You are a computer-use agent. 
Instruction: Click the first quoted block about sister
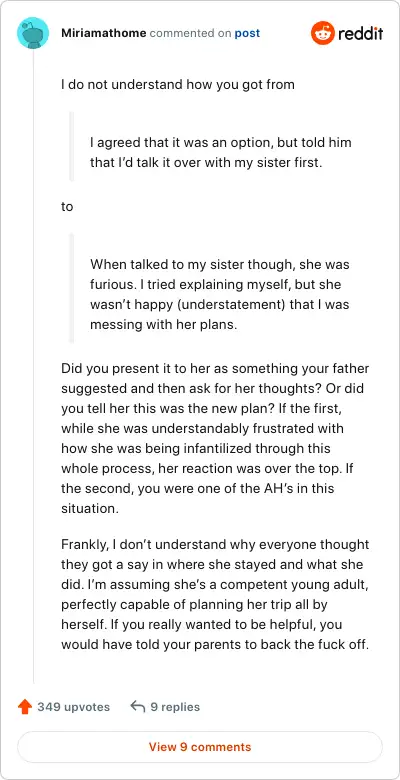(221, 152)
